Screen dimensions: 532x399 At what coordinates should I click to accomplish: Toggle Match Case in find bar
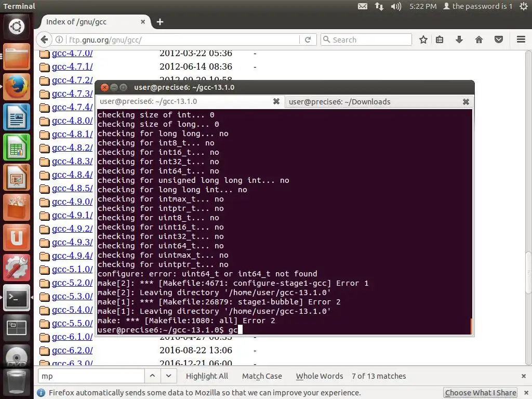tap(262, 376)
